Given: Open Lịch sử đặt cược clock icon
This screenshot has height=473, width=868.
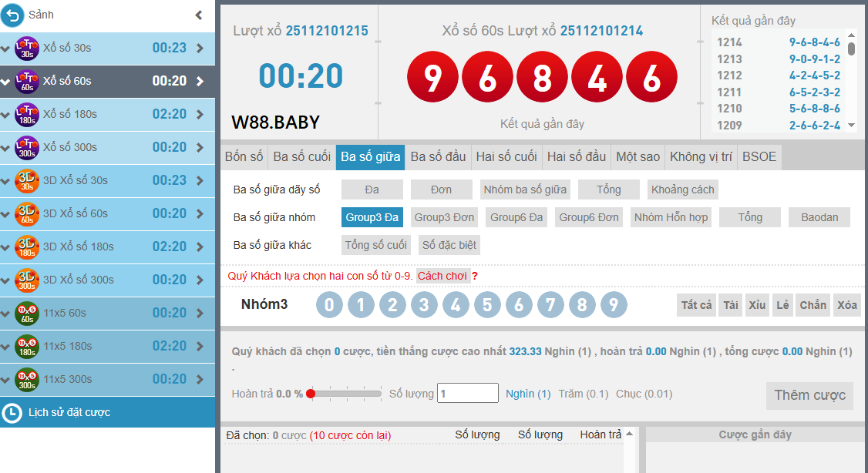Looking at the screenshot, I should (12, 413).
